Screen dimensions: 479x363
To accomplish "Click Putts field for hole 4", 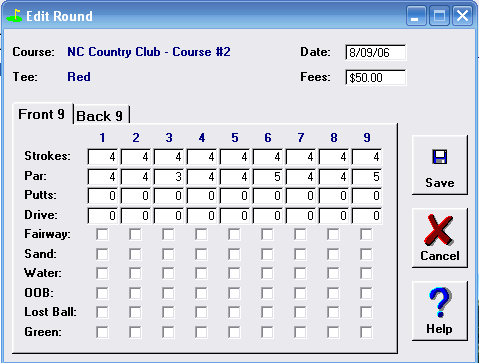I will pyautogui.click(x=202, y=196).
